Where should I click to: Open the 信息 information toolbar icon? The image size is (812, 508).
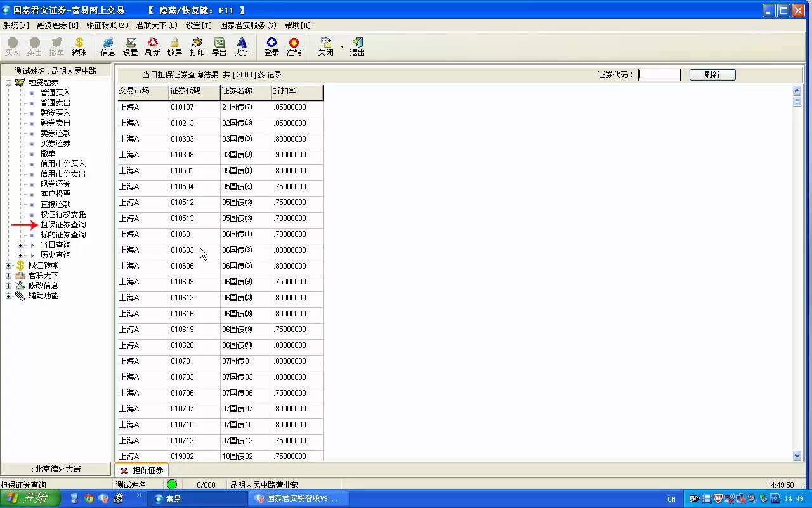108,47
